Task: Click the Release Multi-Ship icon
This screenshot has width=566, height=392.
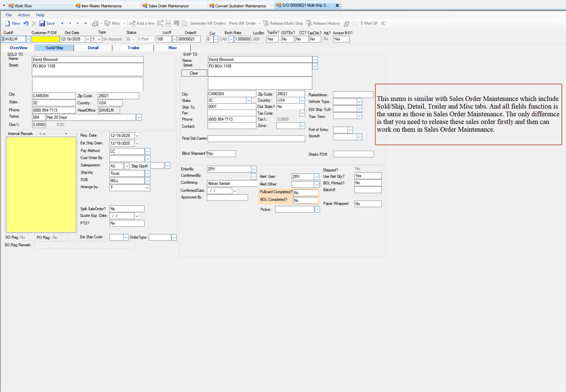Action: click(x=266, y=23)
